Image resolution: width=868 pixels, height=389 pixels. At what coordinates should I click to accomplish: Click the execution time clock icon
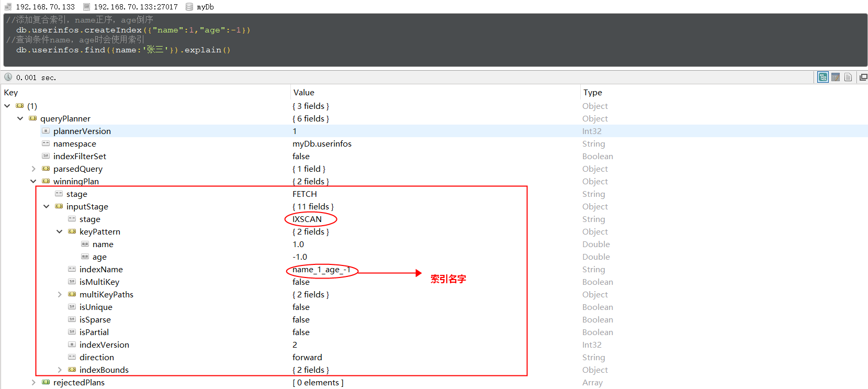click(x=8, y=77)
